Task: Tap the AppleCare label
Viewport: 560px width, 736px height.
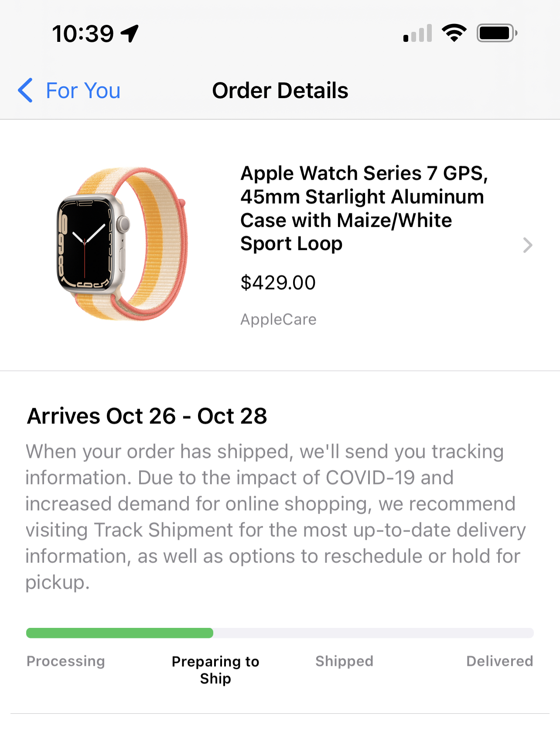Action: click(278, 320)
